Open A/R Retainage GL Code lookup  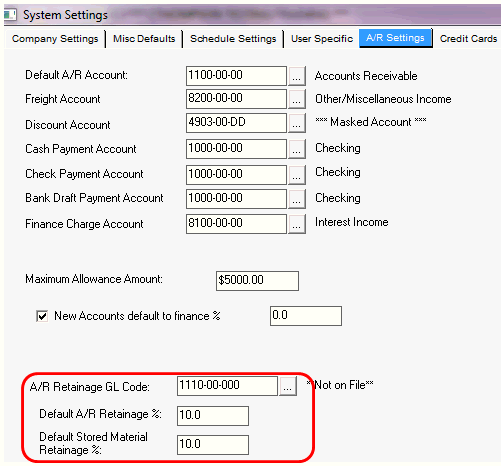288,386
